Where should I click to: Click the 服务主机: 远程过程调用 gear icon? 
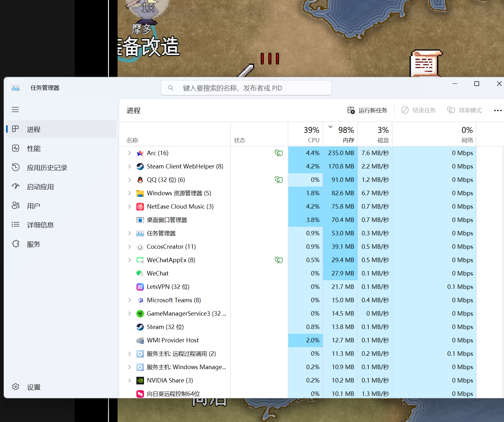(140, 354)
